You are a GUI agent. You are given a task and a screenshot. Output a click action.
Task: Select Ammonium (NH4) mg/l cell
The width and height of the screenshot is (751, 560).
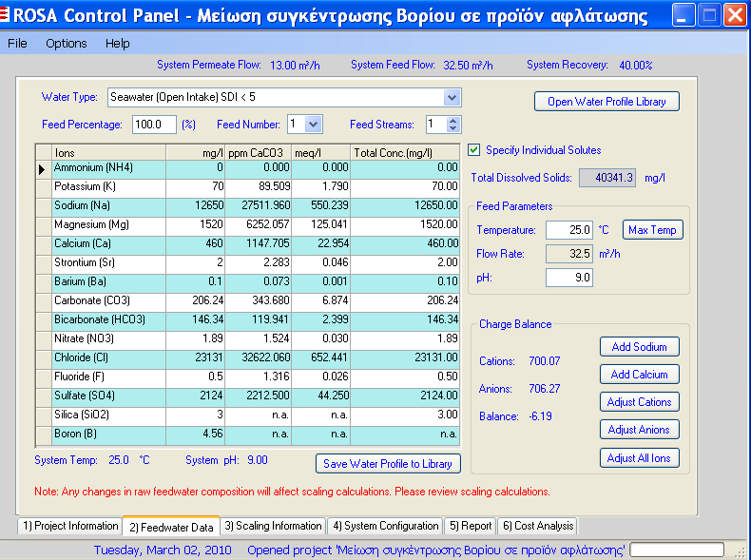196,169
